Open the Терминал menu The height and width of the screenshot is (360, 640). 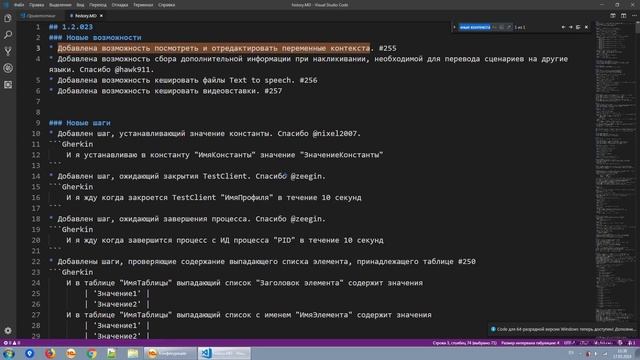pos(143,5)
